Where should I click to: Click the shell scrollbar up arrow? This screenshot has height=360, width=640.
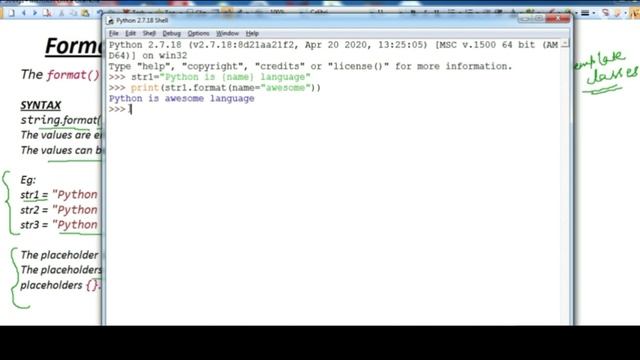565,44
